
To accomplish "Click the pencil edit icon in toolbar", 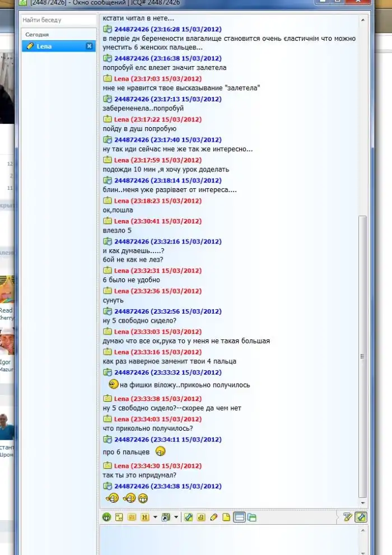I will (x=213, y=517).
